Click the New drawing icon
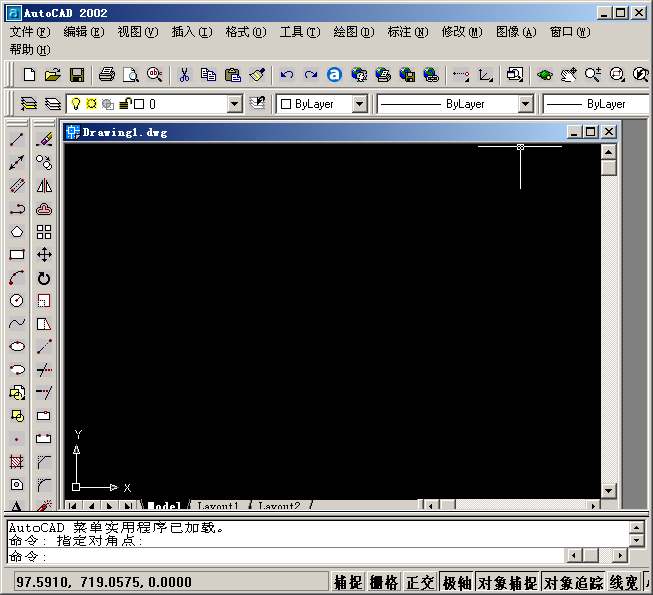The image size is (653, 595). coord(29,75)
